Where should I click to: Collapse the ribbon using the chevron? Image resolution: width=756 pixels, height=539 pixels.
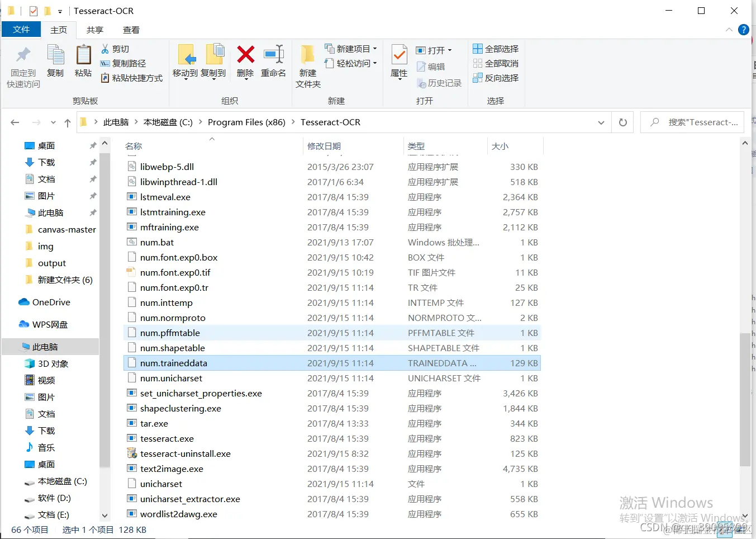[729, 30]
